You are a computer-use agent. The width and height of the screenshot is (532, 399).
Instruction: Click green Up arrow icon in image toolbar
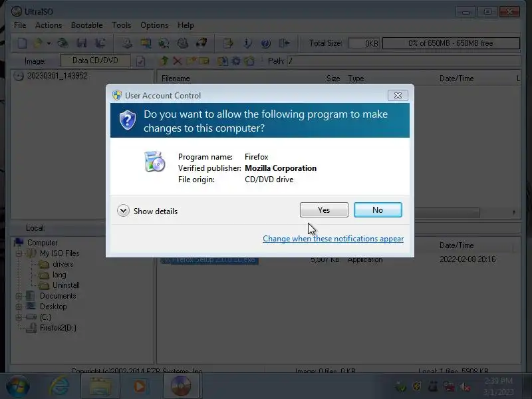click(x=164, y=61)
